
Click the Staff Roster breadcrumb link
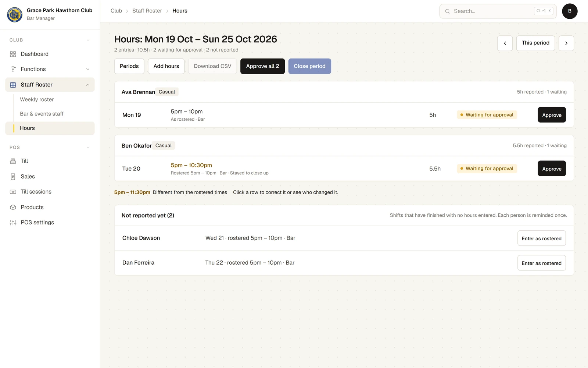point(147,11)
